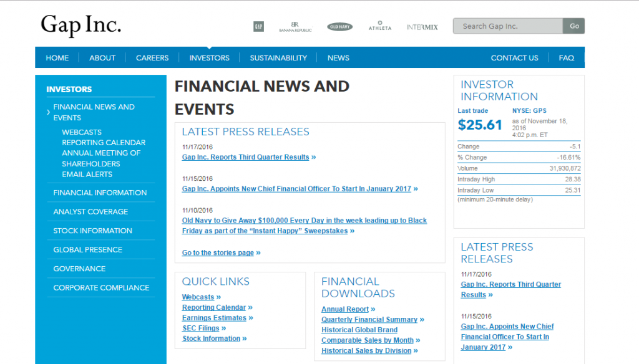The image size is (639, 364).
Task: Open the Investors navigation tab
Action: click(x=209, y=58)
